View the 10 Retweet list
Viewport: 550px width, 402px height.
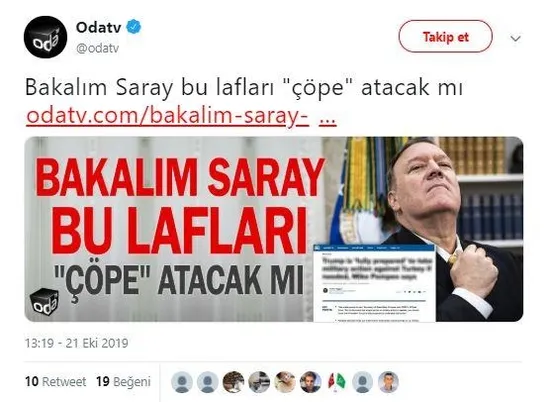tap(55, 381)
